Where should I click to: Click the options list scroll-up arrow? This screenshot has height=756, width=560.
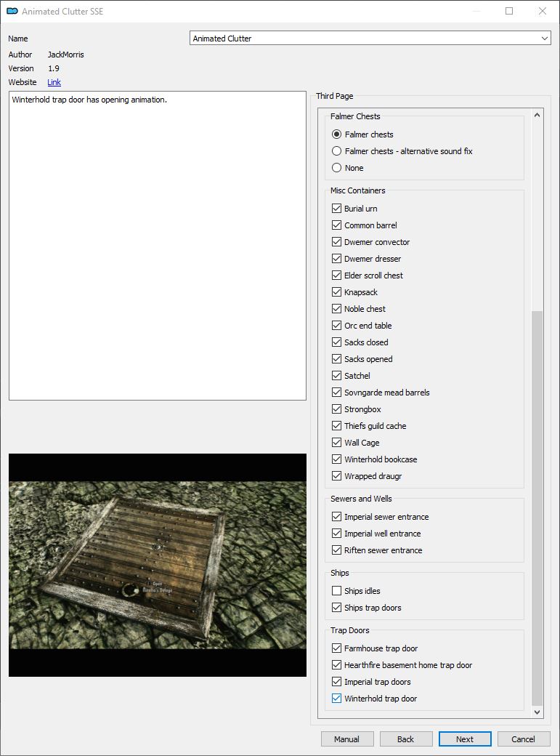(x=537, y=115)
